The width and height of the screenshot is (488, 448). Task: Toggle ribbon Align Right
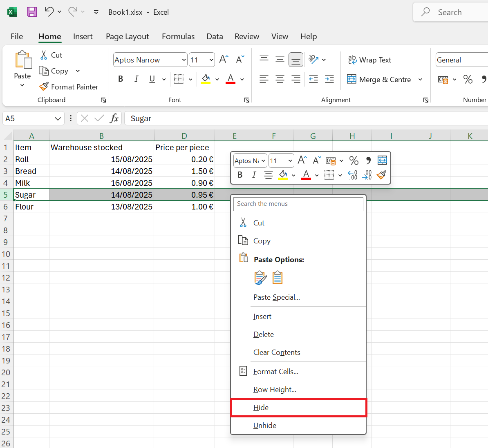(x=295, y=79)
